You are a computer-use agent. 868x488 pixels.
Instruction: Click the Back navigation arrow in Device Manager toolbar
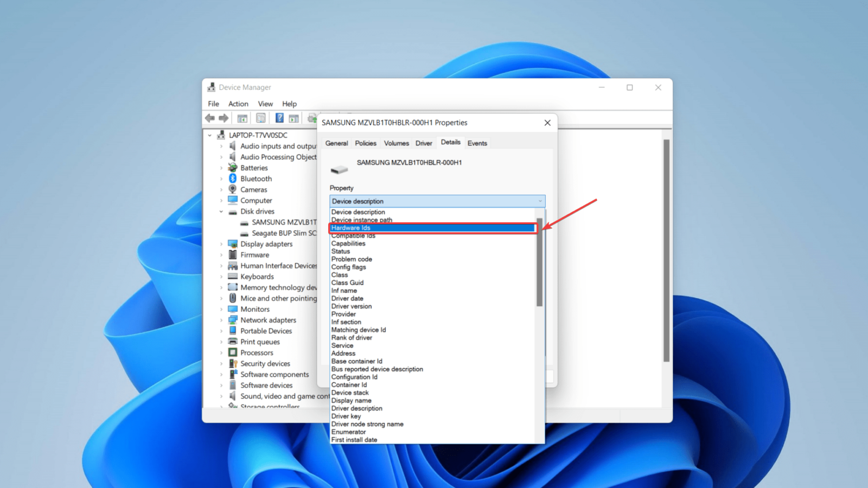(210, 118)
